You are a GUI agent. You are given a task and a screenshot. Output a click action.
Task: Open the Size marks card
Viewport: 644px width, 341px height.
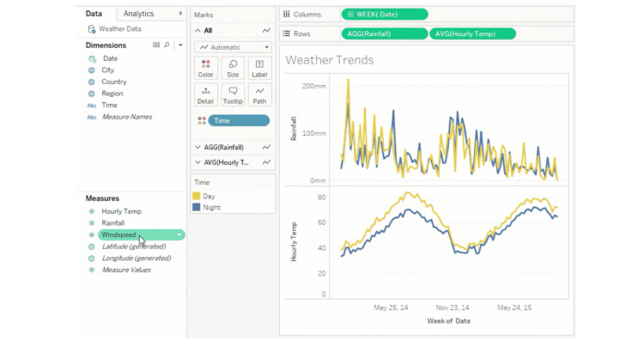(x=233, y=68)
